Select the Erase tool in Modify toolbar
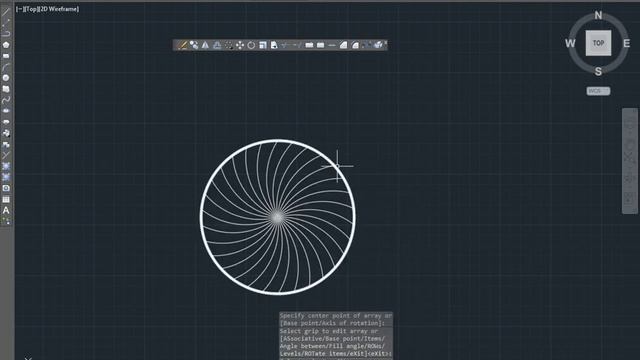640x360 pixels. (182, 45)
